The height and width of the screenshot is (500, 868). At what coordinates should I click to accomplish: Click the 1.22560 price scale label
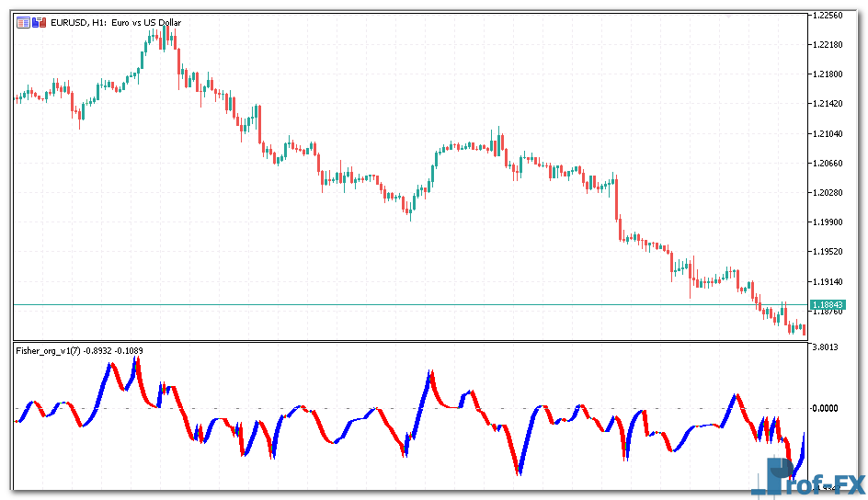pos(828,16)
